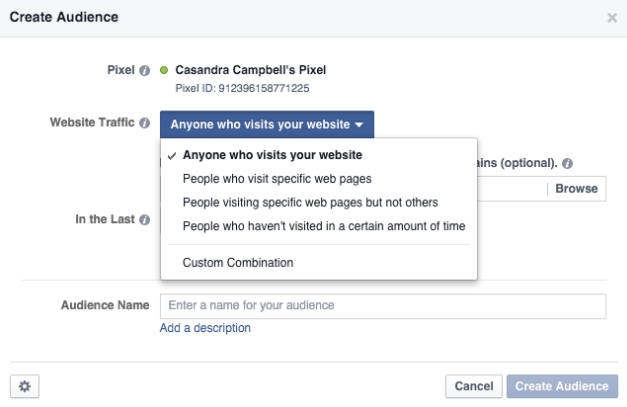This screenshot has width=627, height=407.
Task: Close the Create Audience dialog
Action: point(612,18)
